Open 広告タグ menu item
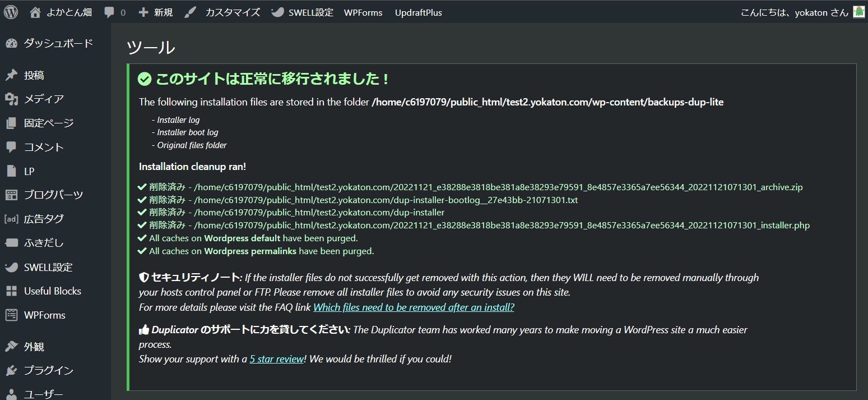 44,219
